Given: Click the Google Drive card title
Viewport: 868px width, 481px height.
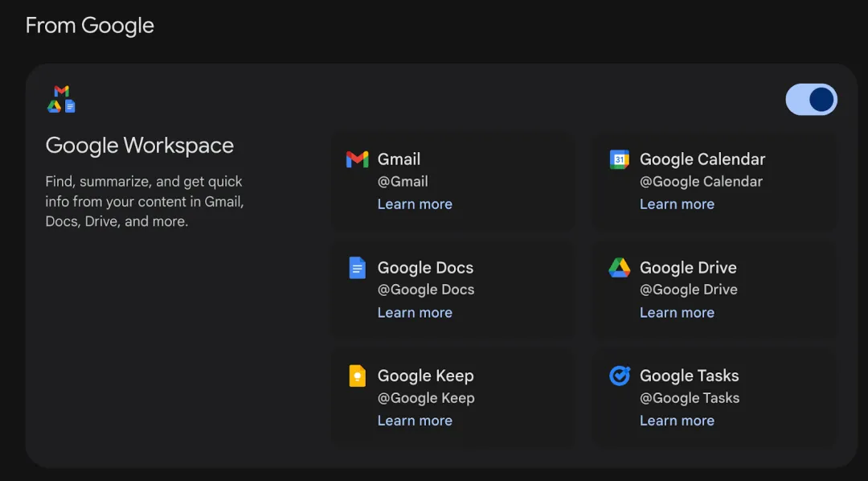Looking at the screenshot, I should click(x=688, y=268).
